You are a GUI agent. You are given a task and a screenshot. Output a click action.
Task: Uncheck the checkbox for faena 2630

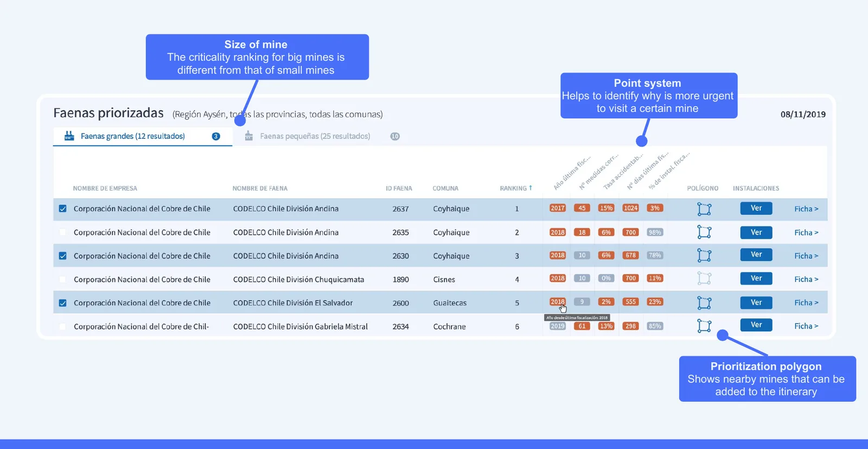point(63,256)
